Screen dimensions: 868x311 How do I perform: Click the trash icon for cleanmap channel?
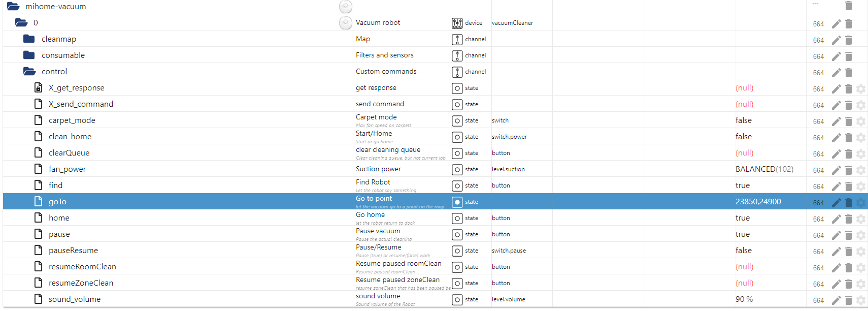point(848,40)
